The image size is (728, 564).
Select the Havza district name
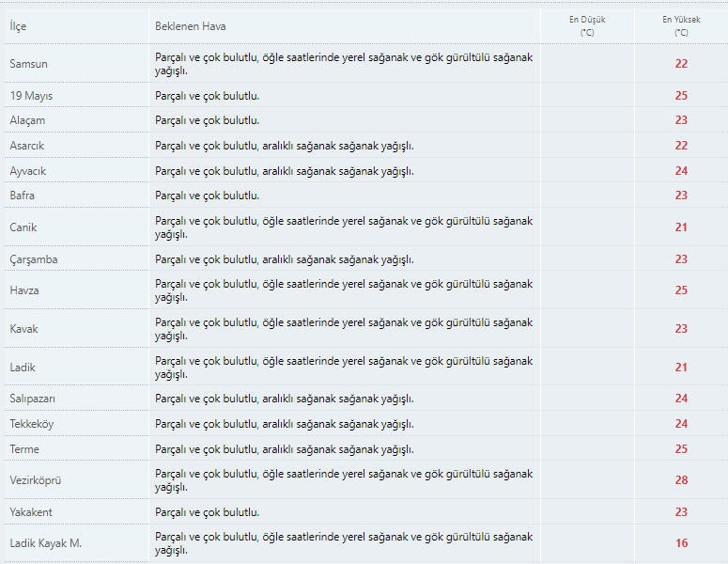[24, 290]
